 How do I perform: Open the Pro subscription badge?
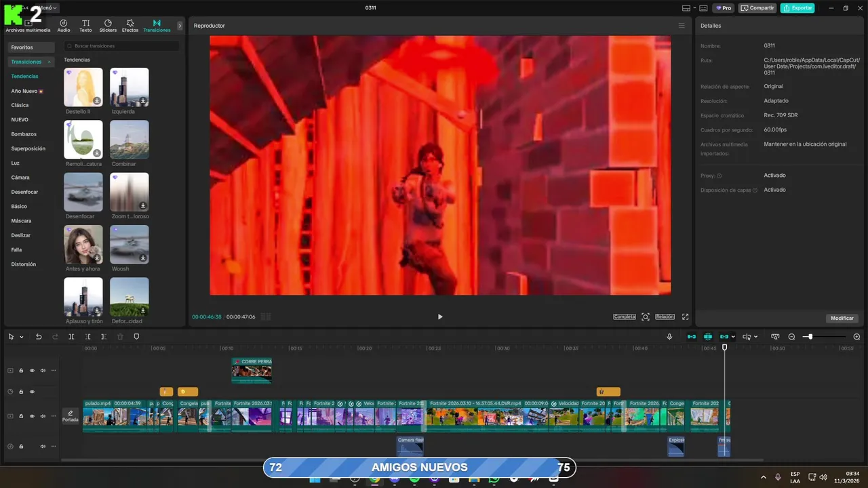[724, 8]
